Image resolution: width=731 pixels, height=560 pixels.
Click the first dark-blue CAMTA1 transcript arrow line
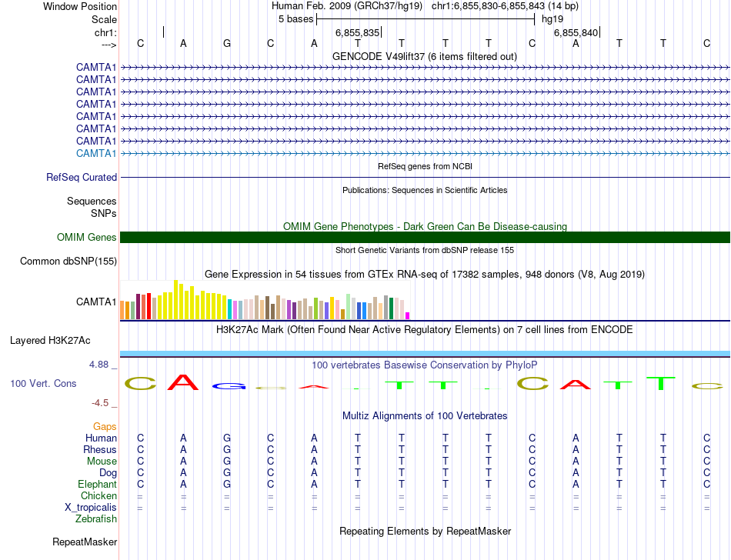coord(425,68)
